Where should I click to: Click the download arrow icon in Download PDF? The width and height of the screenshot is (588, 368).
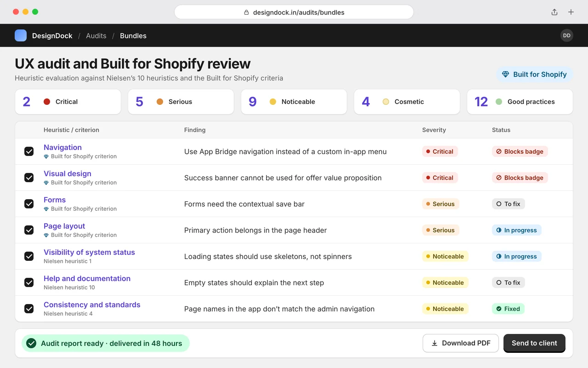tap(435, 343)
